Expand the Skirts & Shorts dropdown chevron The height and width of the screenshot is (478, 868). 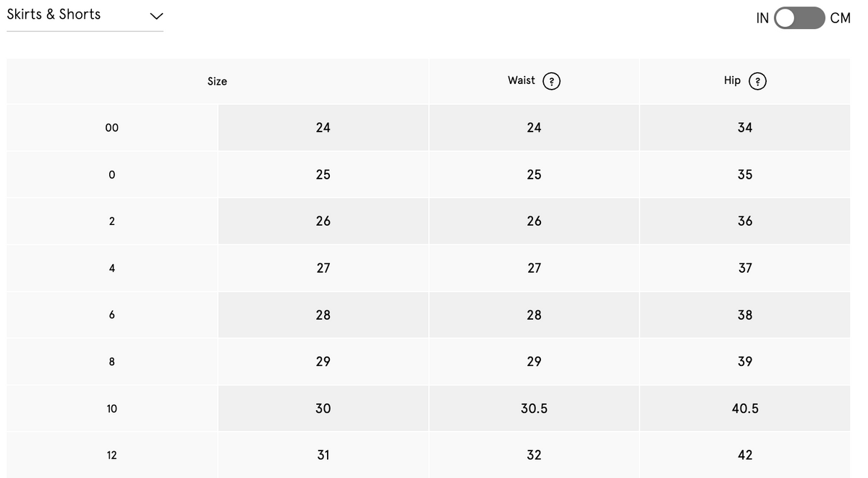[156, 16]
